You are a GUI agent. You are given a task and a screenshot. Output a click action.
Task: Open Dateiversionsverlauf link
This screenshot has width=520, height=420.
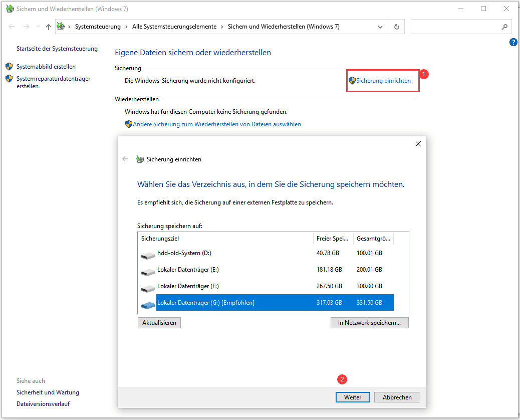[43, 404]
